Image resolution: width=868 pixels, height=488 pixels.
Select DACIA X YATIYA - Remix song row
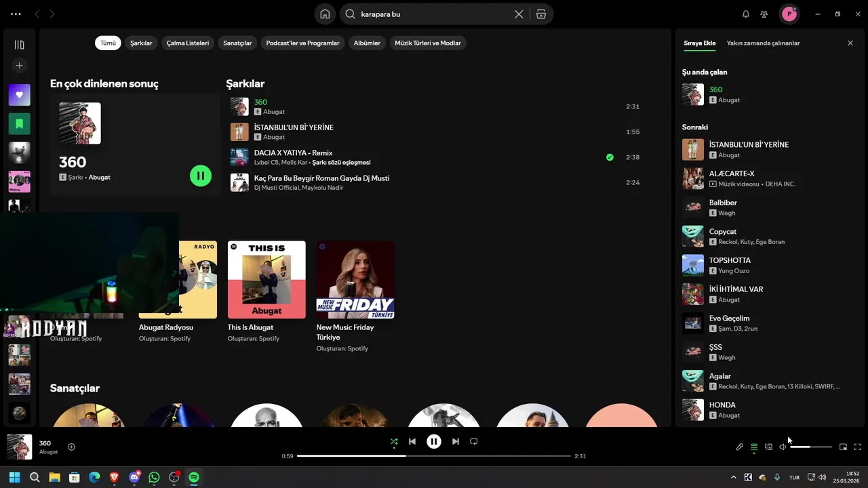click(x=435, y=157)
